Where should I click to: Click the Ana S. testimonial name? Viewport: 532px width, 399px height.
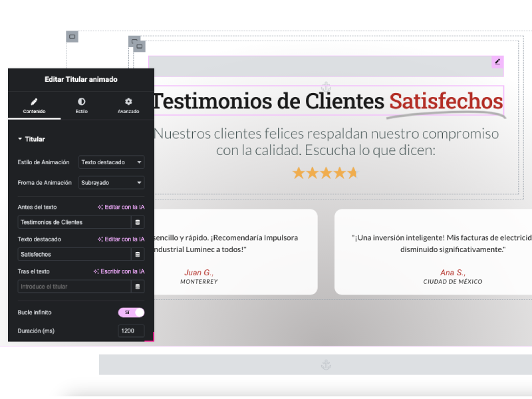(453, 273)
